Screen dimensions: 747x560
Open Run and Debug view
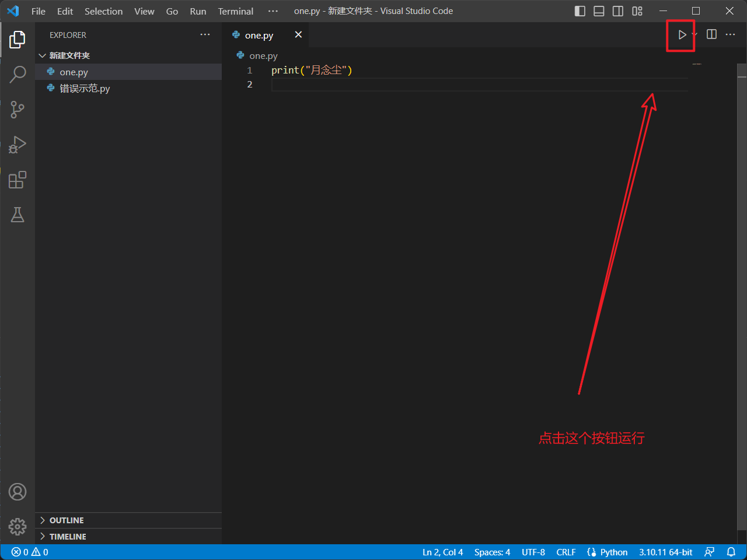(x=18, y=145)
